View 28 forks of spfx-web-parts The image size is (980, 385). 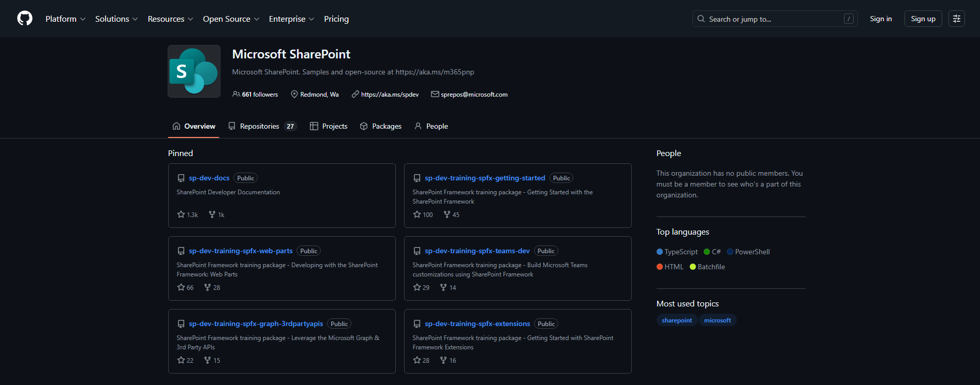point(212,287)
